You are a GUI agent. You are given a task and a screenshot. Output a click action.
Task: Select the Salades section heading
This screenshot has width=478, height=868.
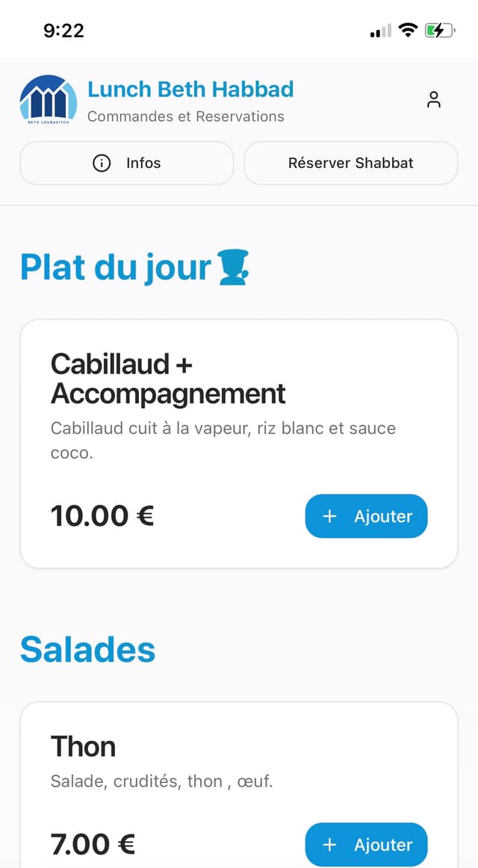[87, 649]
